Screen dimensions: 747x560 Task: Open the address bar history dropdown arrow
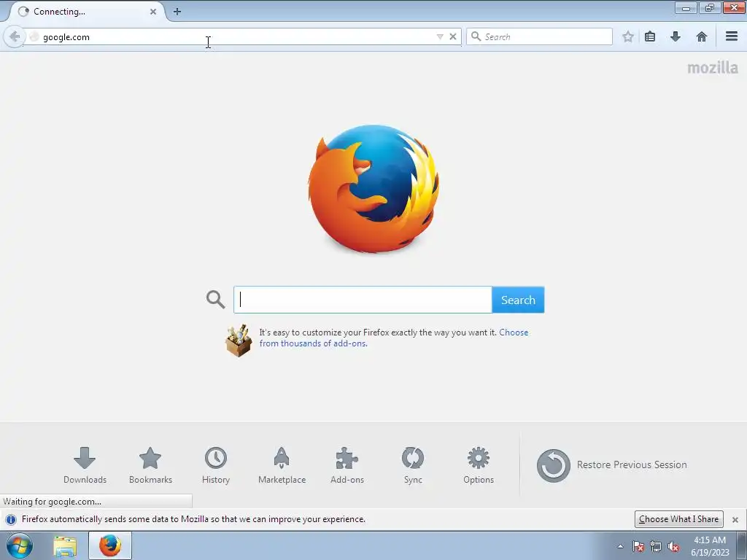pos(440,36)
